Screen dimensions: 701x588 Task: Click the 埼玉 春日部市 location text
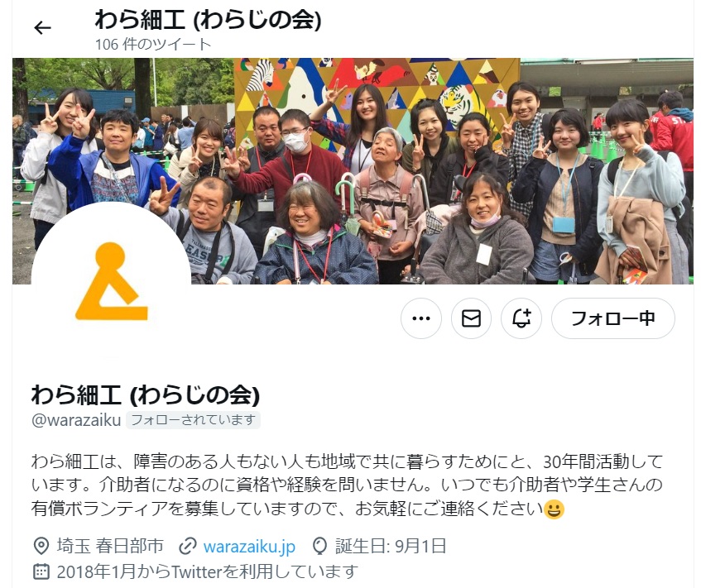(x=110, y=546)
